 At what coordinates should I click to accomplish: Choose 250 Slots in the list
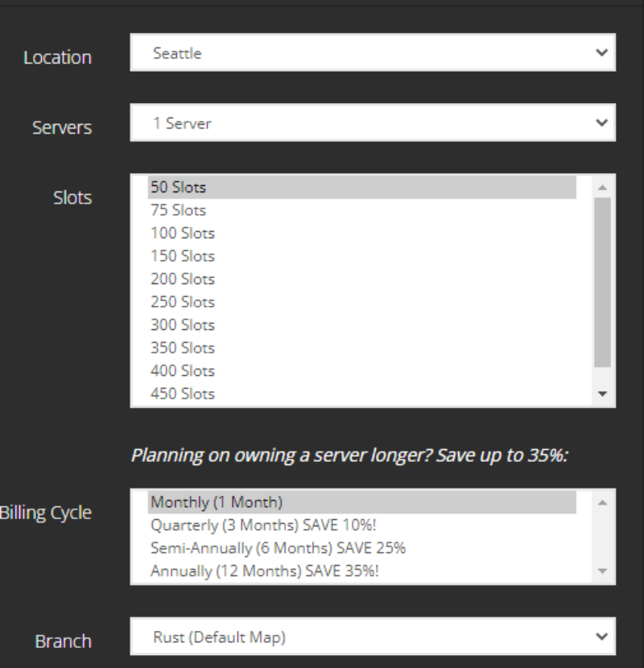[x=362, y=303]
